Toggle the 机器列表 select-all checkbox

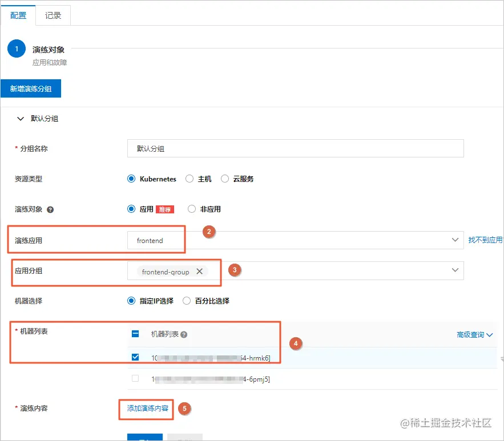tap(135, 334)
